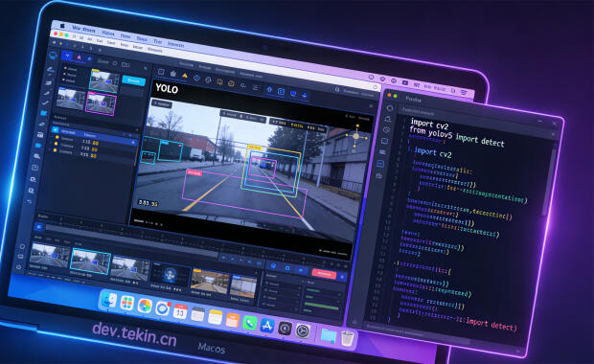Select the pink flame tab in left panel
Viewport: 594px width, 364px height.
pyautogui.click(x=79, y=57)
